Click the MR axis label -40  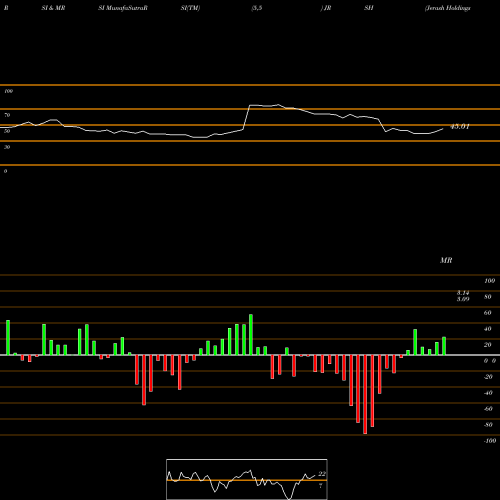tap(488, 393)
